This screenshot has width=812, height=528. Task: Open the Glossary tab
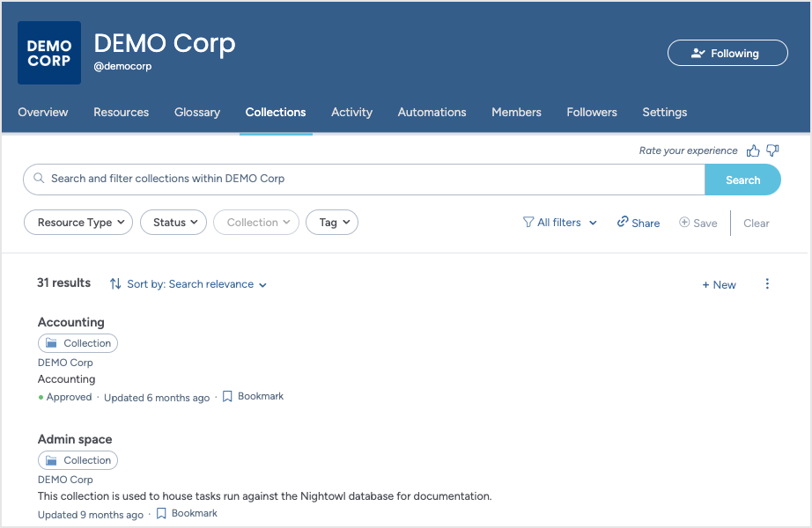197,113
